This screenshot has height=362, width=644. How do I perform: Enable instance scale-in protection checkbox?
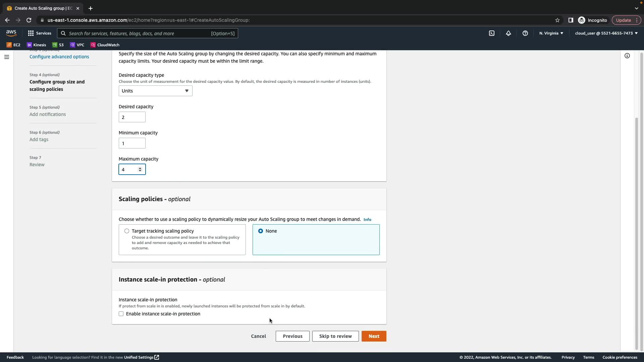(x=121, y=314)
